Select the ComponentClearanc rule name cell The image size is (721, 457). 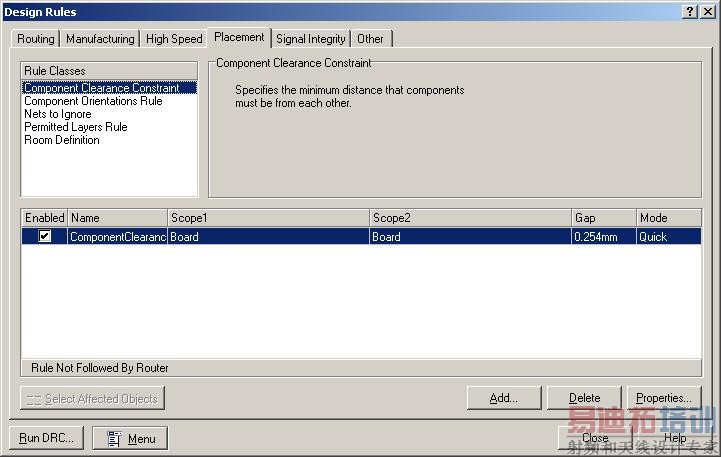(118, 237)
